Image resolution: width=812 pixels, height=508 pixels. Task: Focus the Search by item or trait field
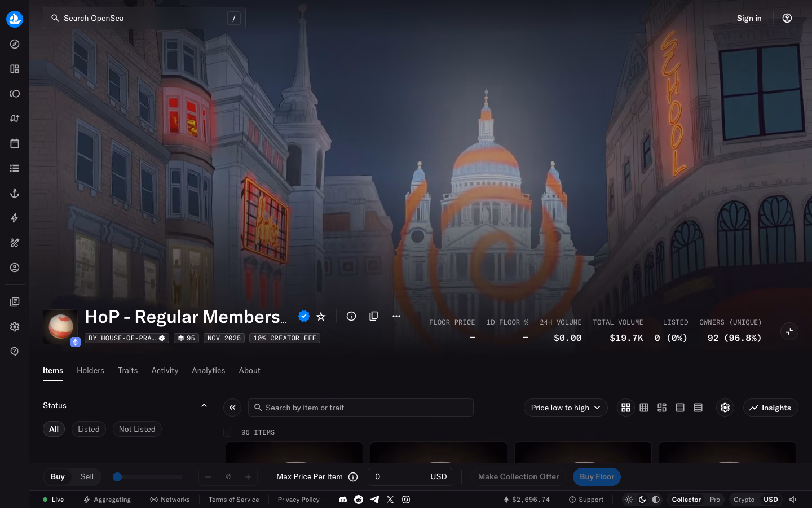(361, 408)
